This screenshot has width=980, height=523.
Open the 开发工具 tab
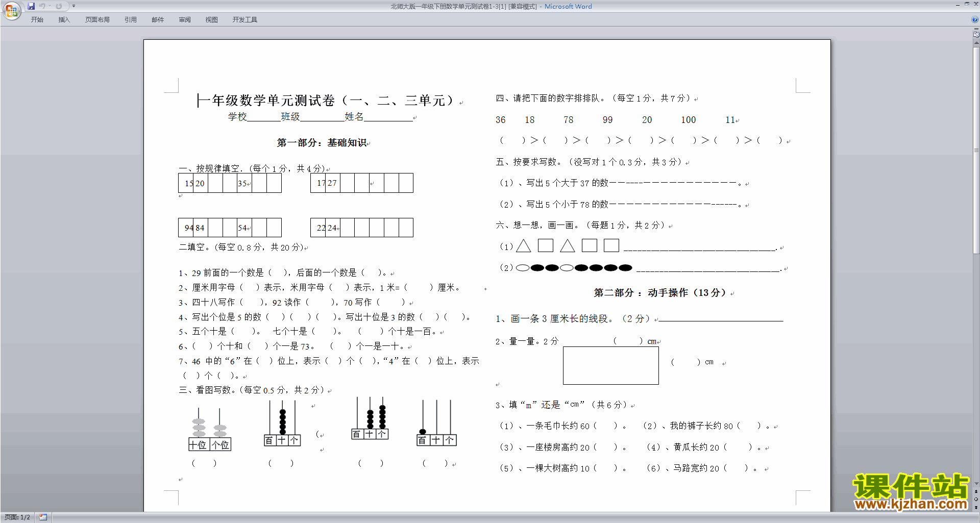point(245,20)
